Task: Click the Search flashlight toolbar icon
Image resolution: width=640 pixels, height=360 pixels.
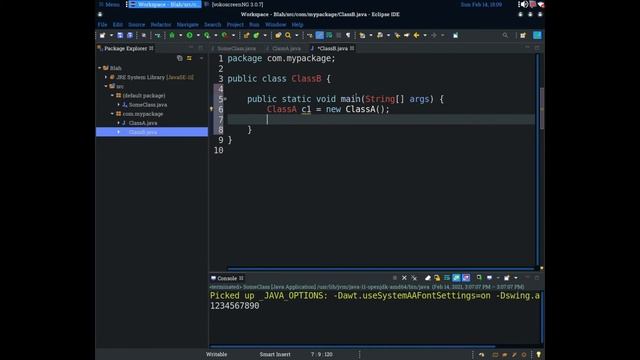Action: (x=288, y=36)
